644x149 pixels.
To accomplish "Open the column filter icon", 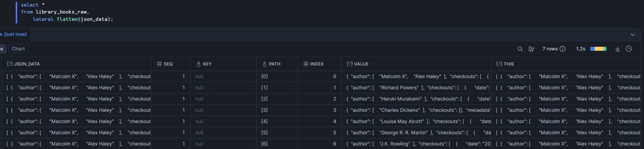I will coord(531,49).
